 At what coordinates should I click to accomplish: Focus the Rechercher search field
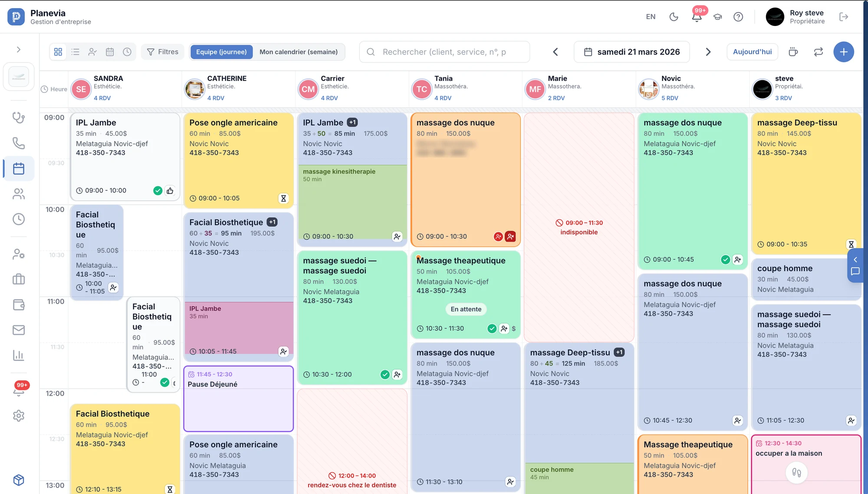pyautogui.click(x=444, y=52)
